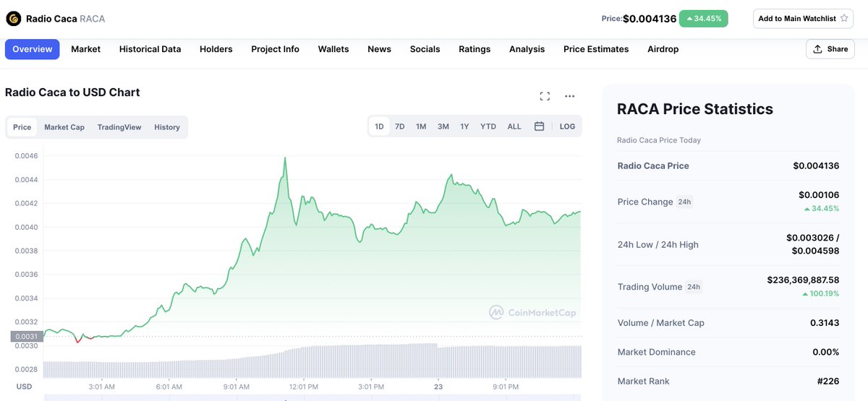Select the 1M time range
The width and height of the screenshot is (868, 401).
[x=421, y=126]
